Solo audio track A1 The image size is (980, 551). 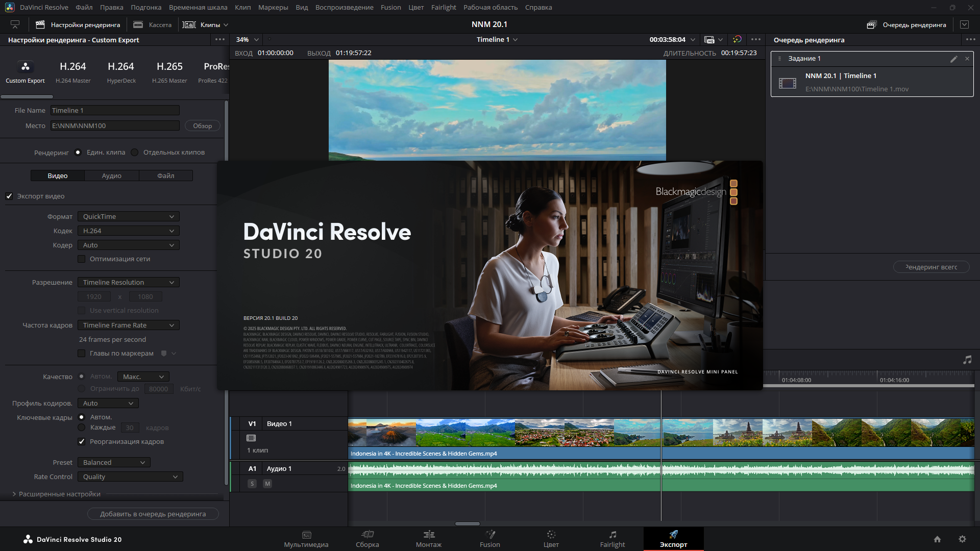pyautogui.click(x=252, y=484)
